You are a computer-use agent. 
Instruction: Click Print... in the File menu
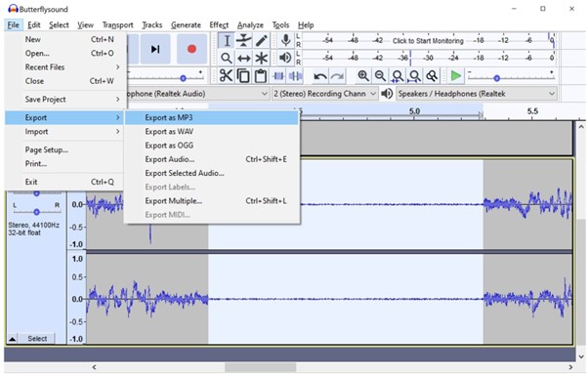[65, 164]
